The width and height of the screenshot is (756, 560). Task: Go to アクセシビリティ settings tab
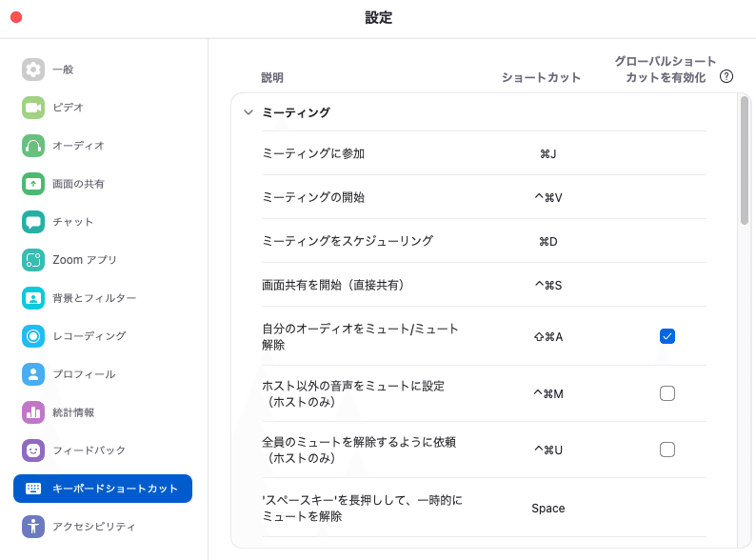point(94,526)
